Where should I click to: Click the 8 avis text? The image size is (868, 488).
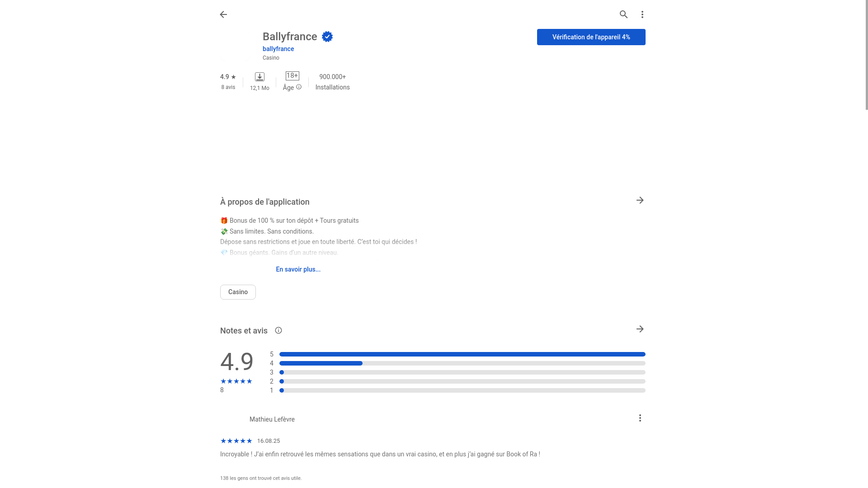click(228, 87)
